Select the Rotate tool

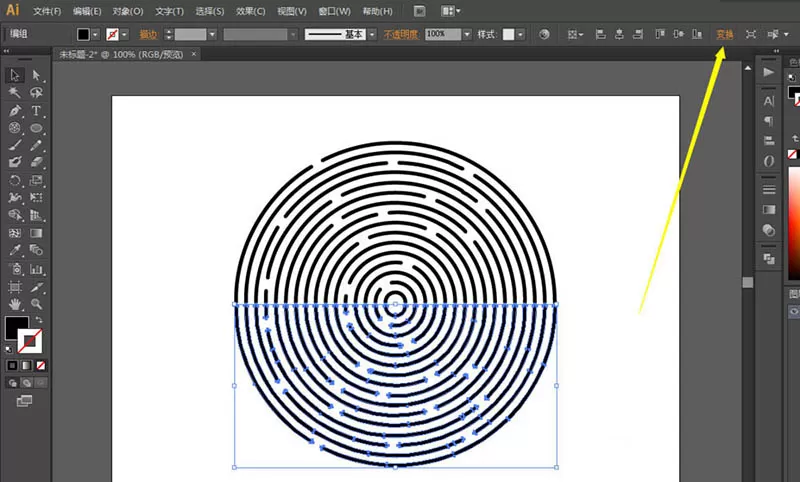(x=15, y=181)
